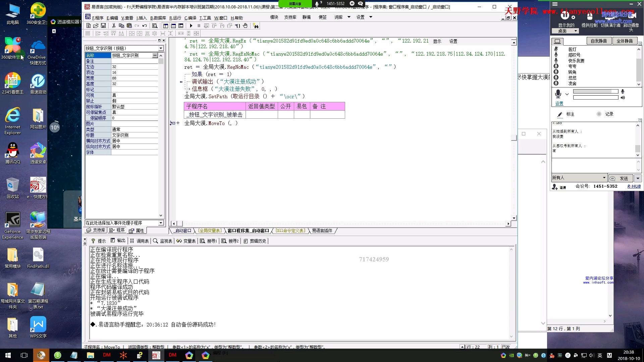Save the source with the floppy icon
644x362 pixels.
(103, 26)
